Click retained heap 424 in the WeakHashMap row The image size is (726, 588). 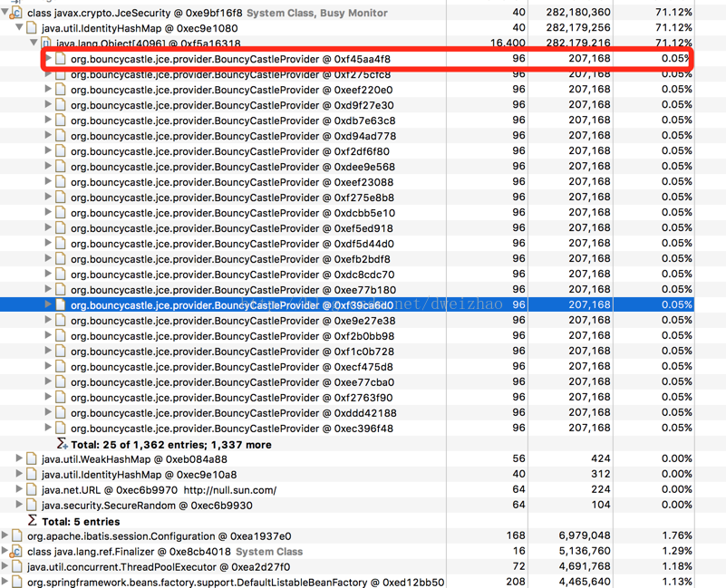[x=601, y=458]
